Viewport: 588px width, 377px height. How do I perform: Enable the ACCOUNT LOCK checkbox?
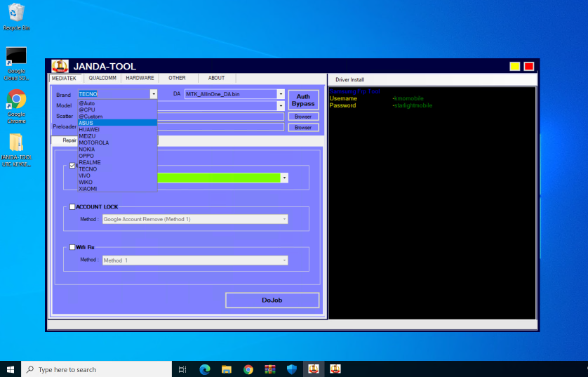pyautogui.click(x=72, y=206)
